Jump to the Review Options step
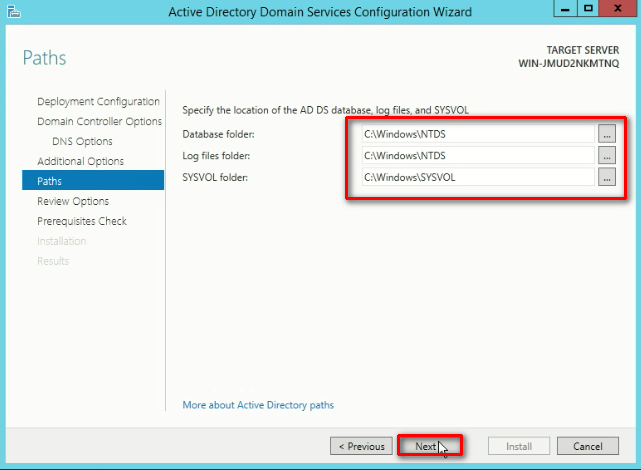 tap(73, 201)
